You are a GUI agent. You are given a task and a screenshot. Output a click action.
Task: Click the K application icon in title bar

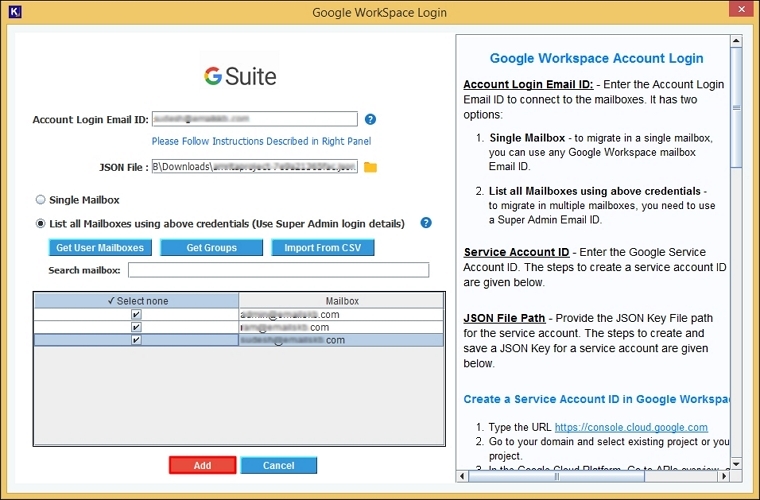click(15, 12)
